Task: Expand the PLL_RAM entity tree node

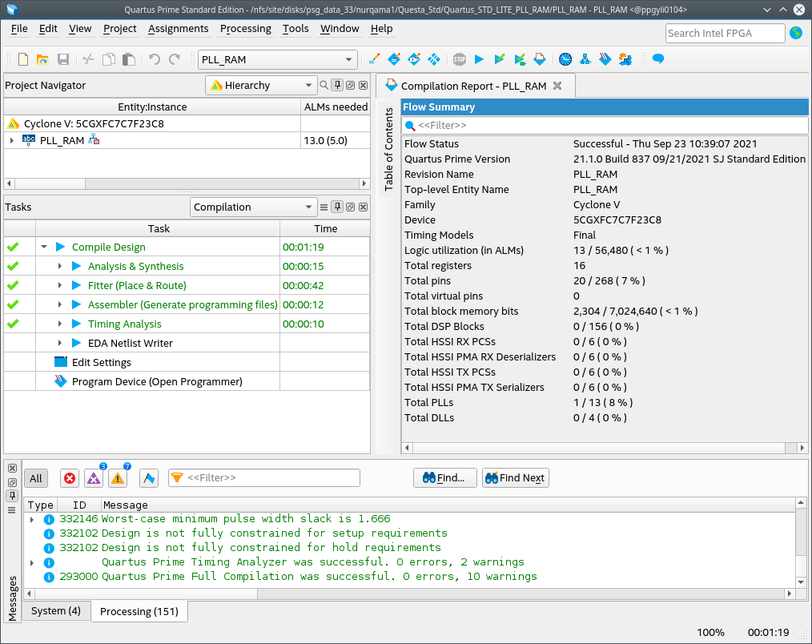Action: 11,140
